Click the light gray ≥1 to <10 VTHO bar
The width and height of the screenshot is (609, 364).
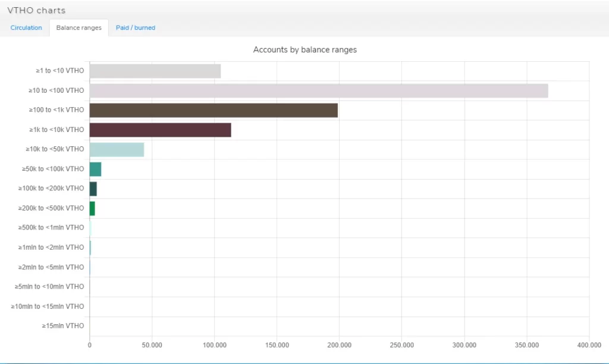click(155, 71)
